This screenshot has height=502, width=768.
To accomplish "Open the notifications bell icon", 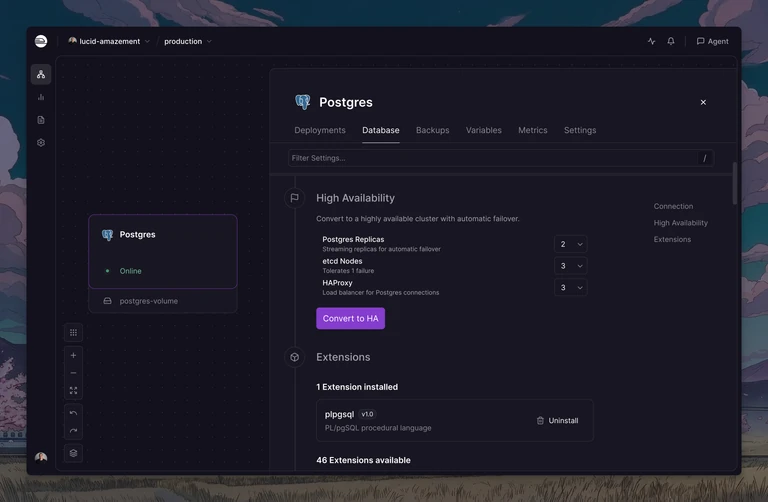I will [671, 41].
